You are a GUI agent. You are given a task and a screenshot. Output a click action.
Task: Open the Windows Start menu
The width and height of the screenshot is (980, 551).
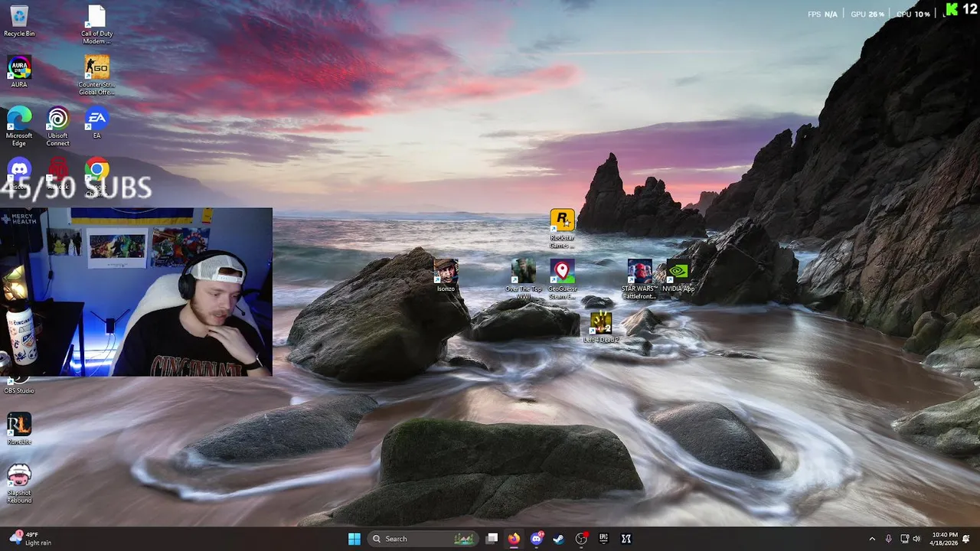point(354,539)
